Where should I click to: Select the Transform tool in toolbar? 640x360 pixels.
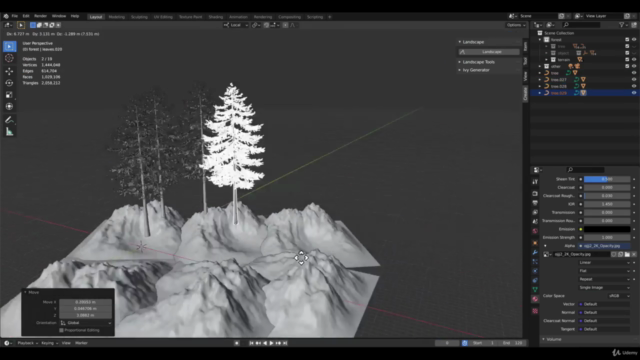(x=9, y=107)
